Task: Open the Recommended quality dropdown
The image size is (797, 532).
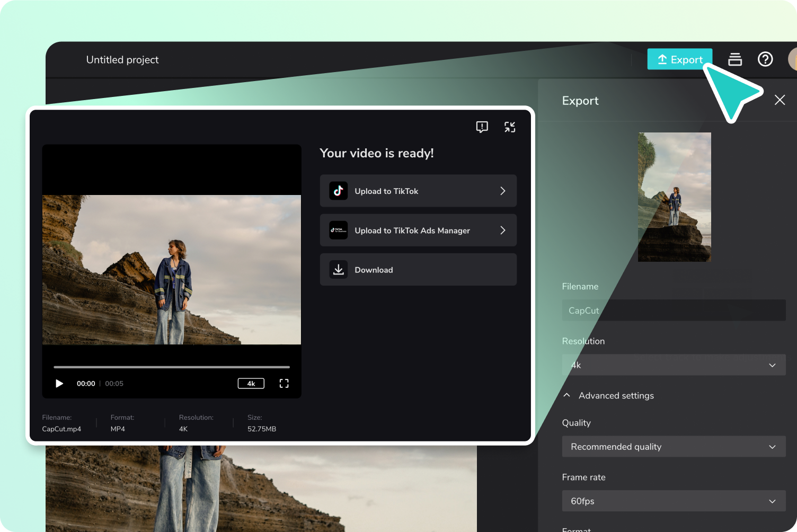Action: point(674,447)
